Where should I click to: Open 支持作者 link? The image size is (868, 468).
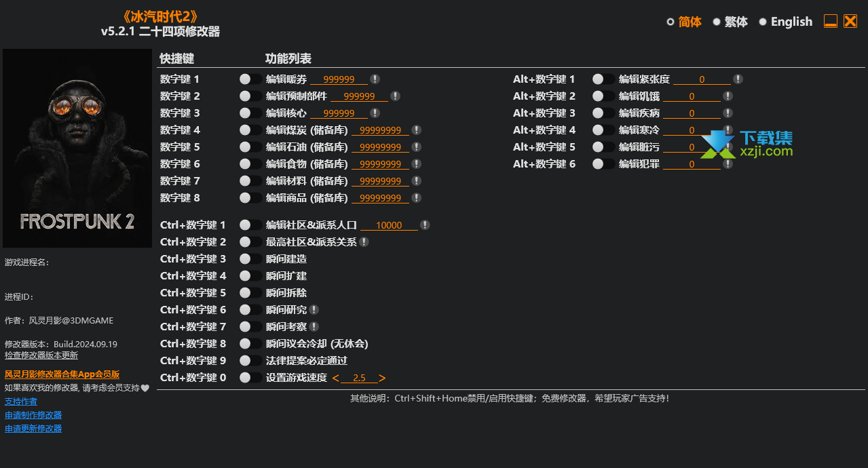click(21, 402)
